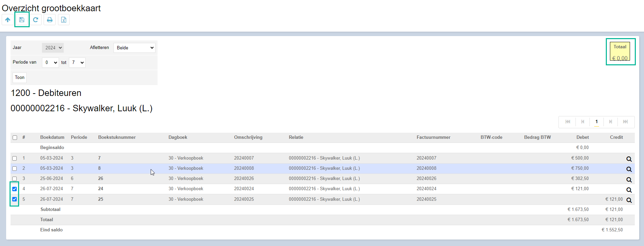644x246 pixels.
Task: Go to next page pager icon
Action: point(611,122)
